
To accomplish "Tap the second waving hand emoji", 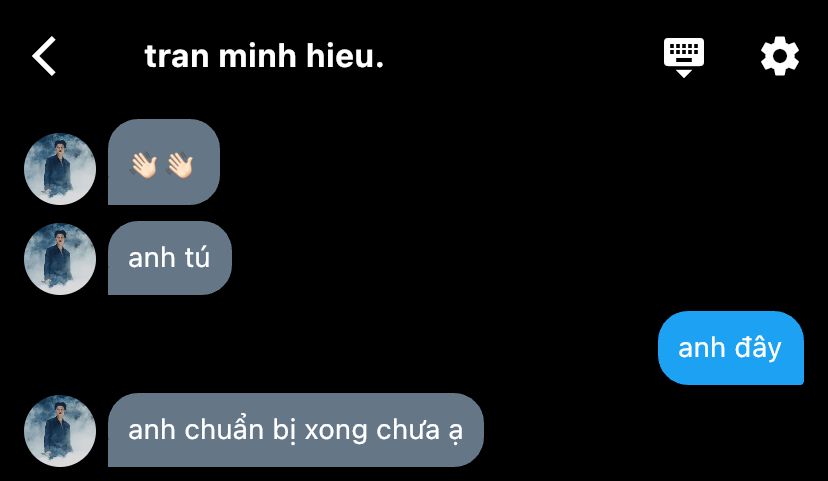I will (x=180, y=165).
